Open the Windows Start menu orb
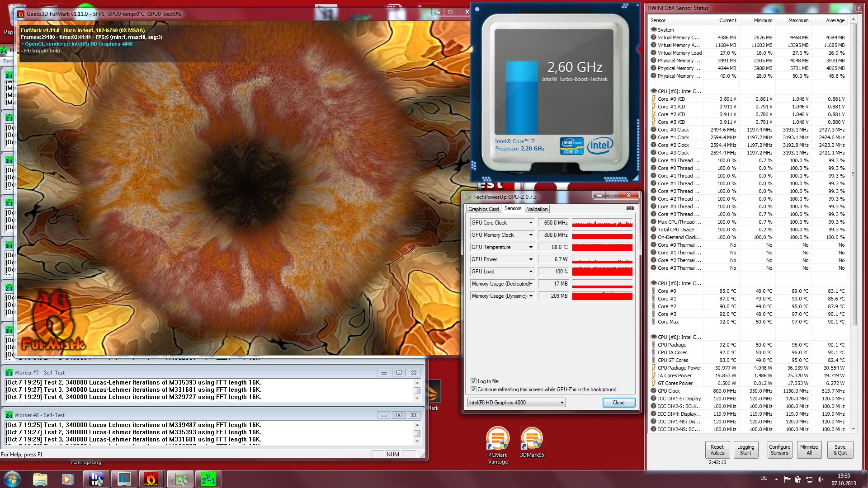The height and width of the screenshot is (488, 868). pos(12,479)
